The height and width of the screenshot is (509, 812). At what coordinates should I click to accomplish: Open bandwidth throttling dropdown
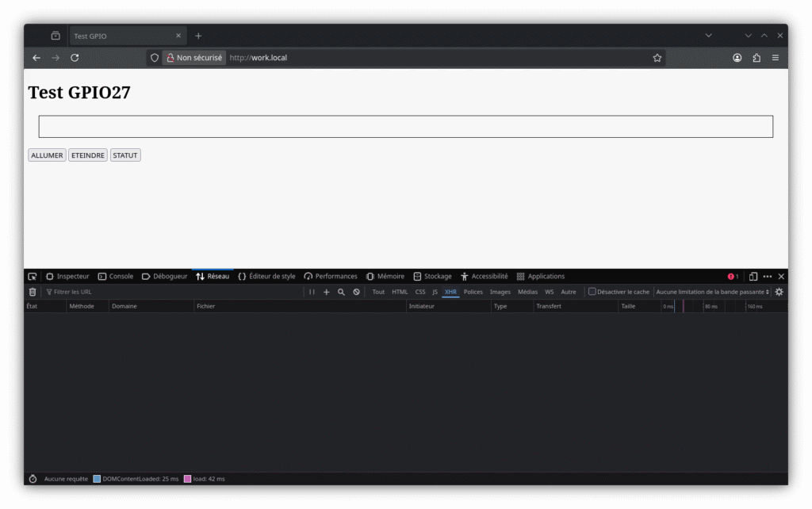(712, 292)
